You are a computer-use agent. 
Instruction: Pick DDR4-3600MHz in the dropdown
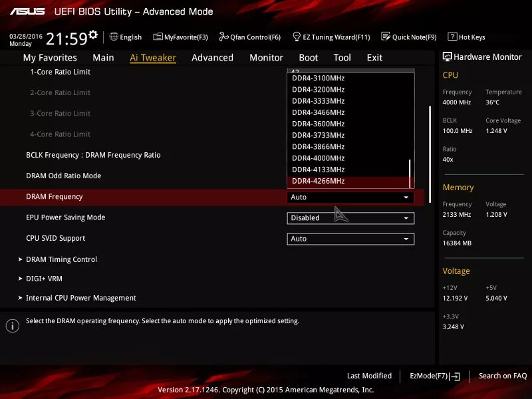(x=348, y=124)
